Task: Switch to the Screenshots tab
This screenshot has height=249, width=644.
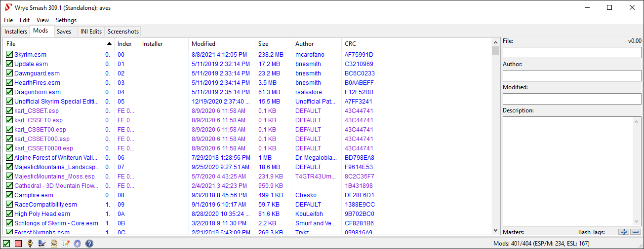Action: pos(123,32)
